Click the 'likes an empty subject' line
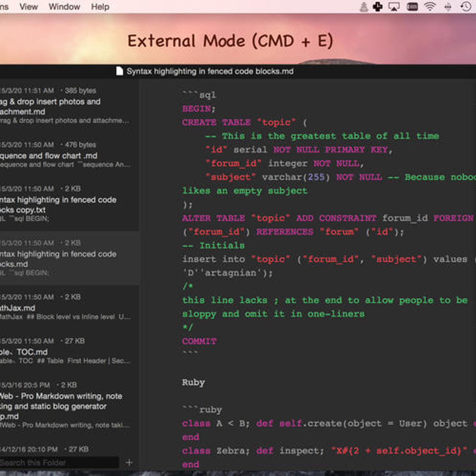Screen dimensions: 476x476 pos(245,191)
